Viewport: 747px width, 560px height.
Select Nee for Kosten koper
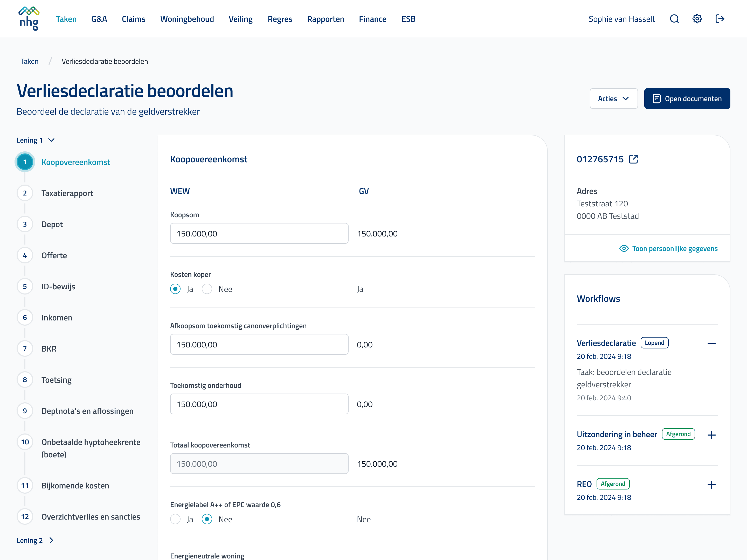coord(207,289)
